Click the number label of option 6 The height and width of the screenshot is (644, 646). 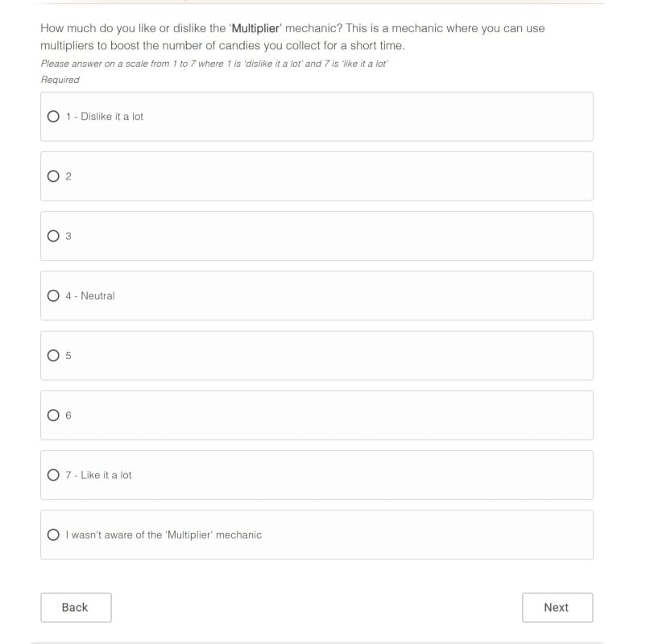point(68,415)
